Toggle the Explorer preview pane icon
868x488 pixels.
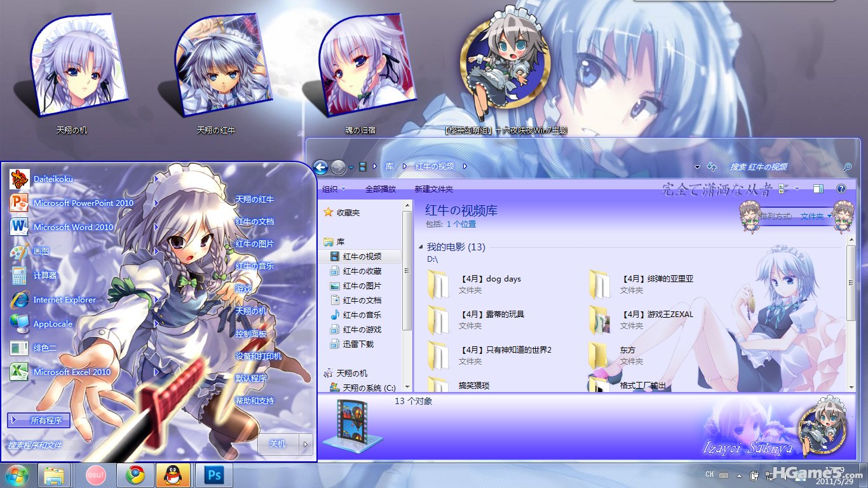tap(818, 189)
